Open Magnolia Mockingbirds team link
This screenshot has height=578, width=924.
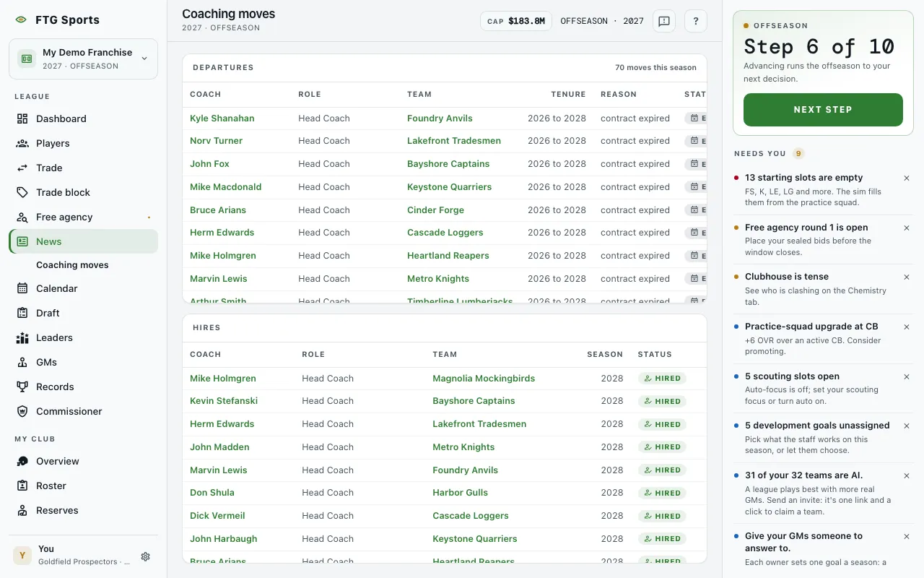pos(484,379)
